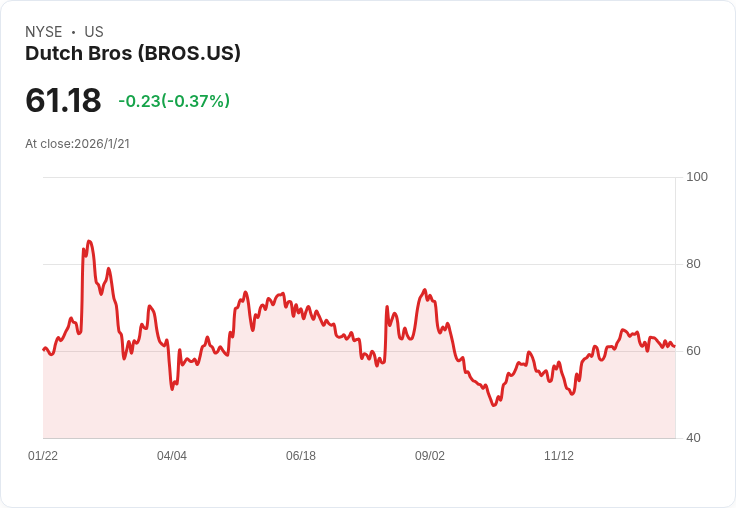Screen dimensions: 736x508
Task: Click the 61.18 current price
Action: click(x=63, y=101)
